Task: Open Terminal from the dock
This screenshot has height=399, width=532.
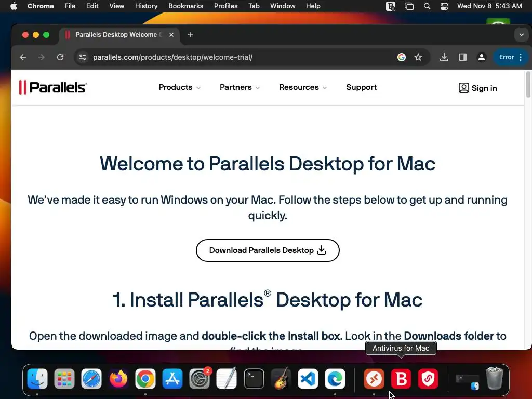Action: (x=254, y=379)
